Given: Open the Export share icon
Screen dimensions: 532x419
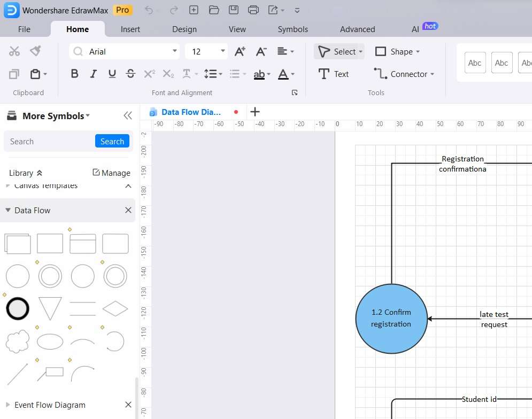Looking at the screenshot, I should coord(273,10).
